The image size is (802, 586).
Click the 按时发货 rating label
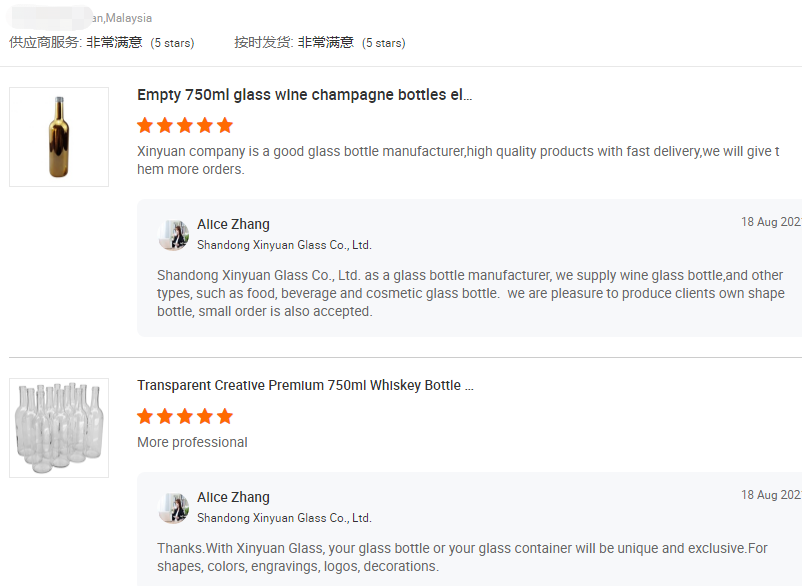point(263,42)
